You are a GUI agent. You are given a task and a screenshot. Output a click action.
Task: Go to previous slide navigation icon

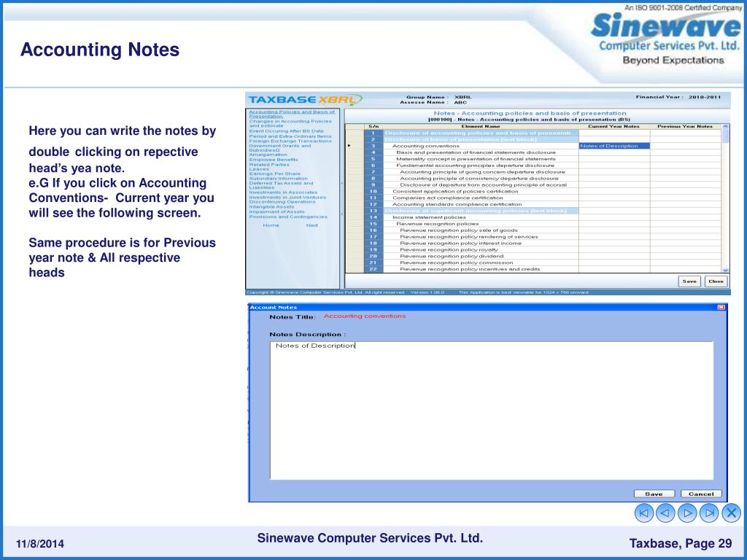[665, 513]
